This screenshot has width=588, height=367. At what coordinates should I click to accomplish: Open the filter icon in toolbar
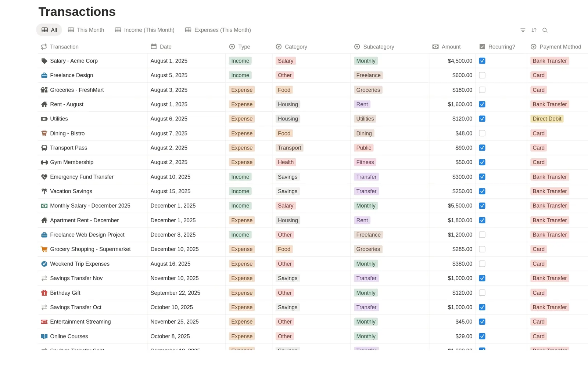click(x=523, y=30)
